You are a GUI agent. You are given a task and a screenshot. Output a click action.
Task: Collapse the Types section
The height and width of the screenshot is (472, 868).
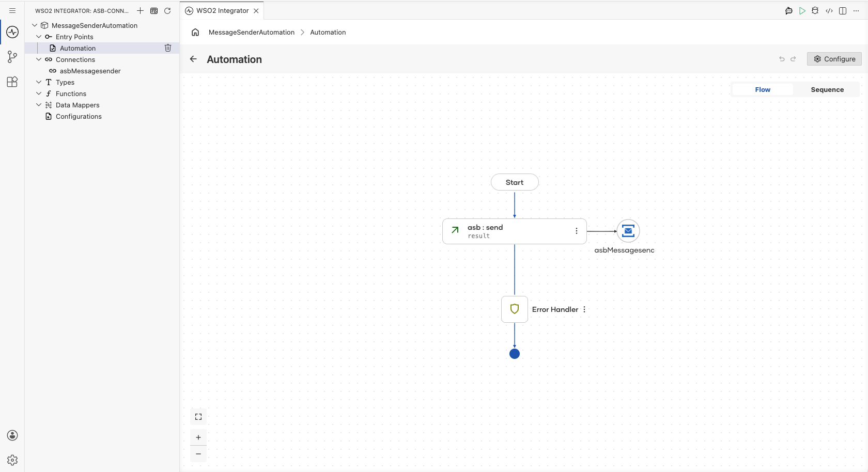point(39,82)
